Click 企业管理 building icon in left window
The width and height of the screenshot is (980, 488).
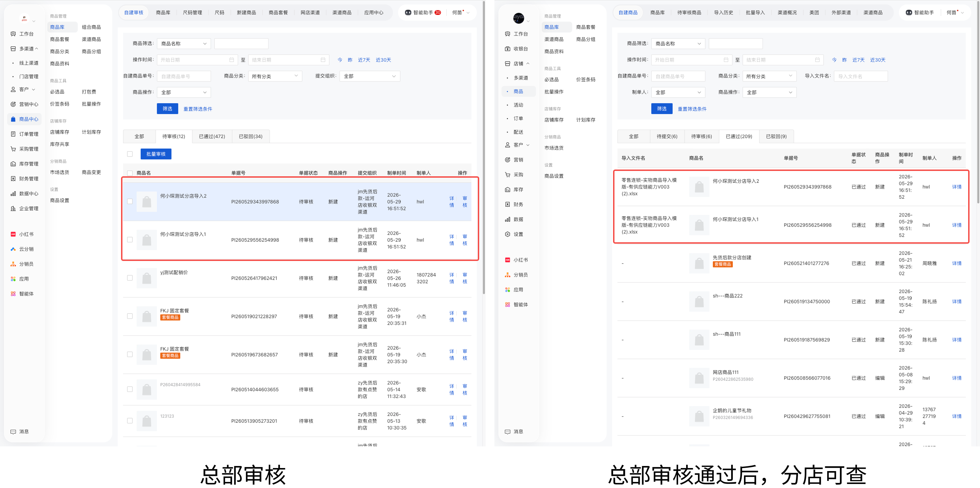13,208
